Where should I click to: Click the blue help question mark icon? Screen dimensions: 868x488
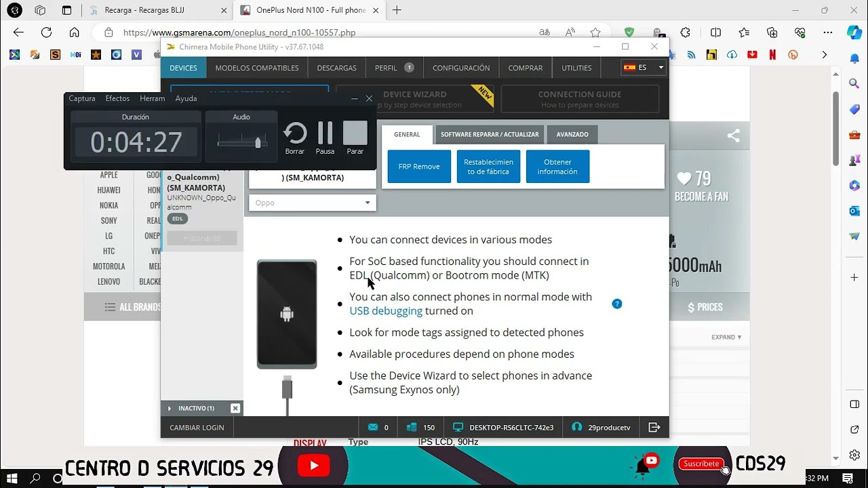pyautogui.click(x=616, y=304)
